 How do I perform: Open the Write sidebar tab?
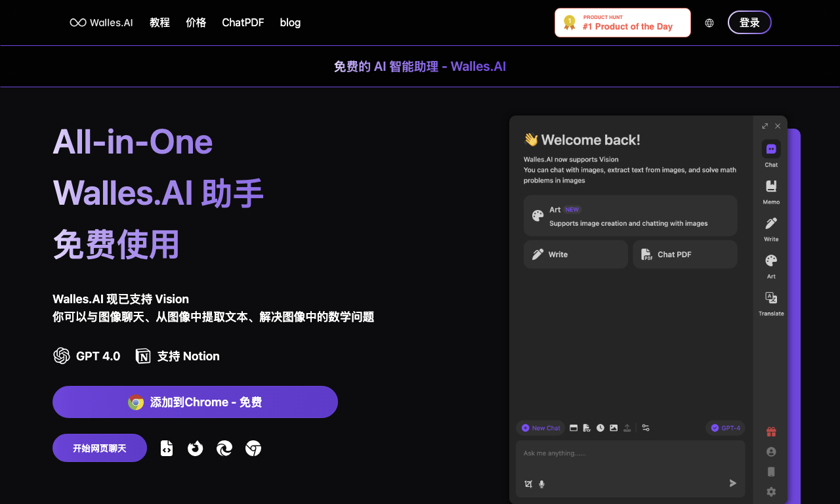click(771, 228)
